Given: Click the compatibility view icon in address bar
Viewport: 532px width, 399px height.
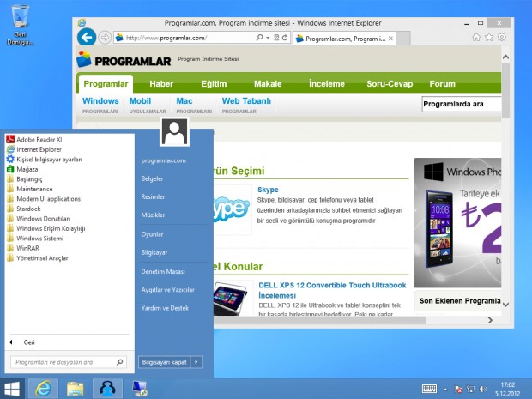Looking at the screenshot, I should (x=276, y=37).
